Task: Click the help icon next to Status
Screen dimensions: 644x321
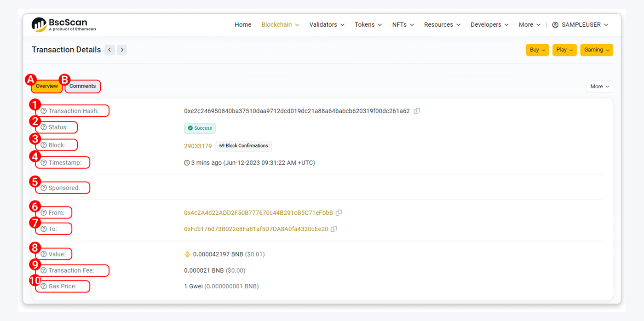Action: (44, 127)
